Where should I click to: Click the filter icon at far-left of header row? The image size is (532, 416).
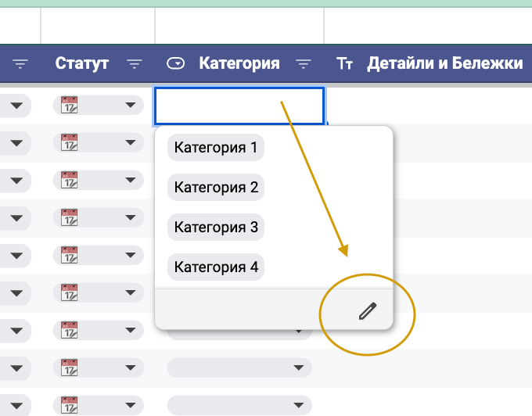coord(20,64)
